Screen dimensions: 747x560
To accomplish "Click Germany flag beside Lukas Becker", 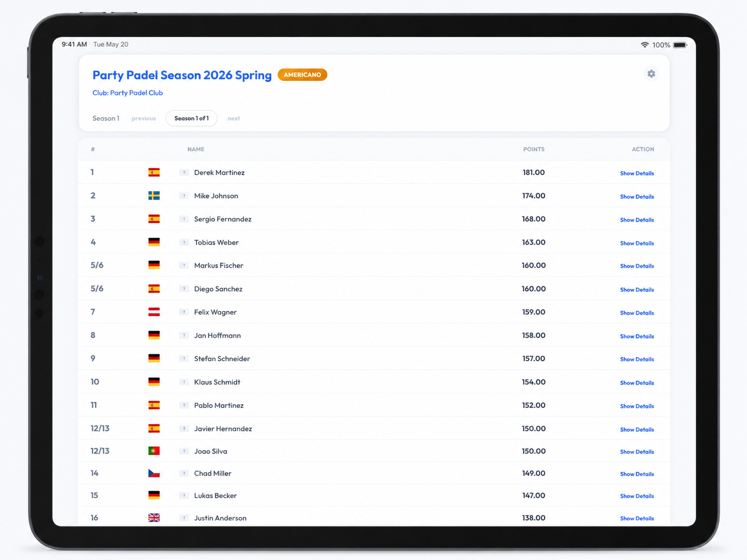I will click(154, 496).
